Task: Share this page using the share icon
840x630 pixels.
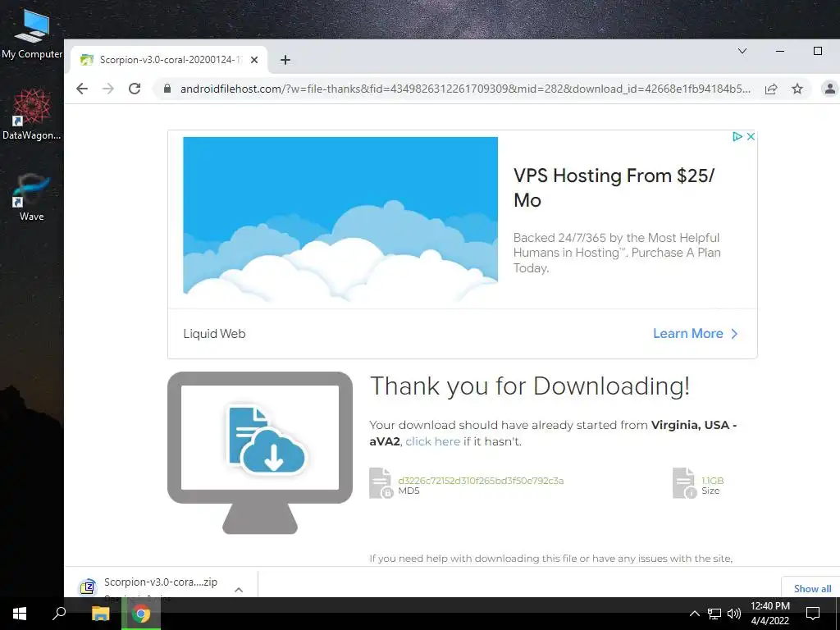Action: click(x=771, y=89)
